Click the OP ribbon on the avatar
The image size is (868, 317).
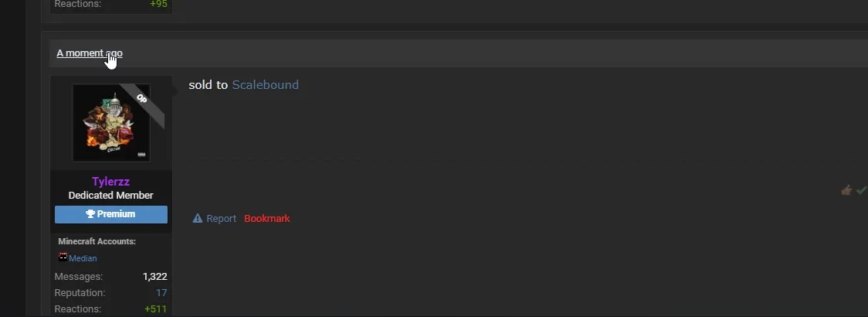142,99
